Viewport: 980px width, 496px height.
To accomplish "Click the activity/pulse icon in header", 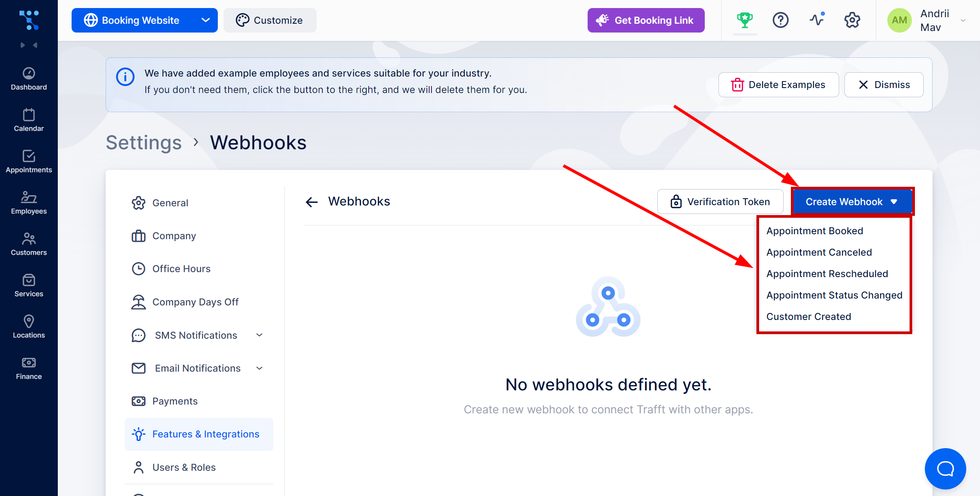I will point(817,20).
